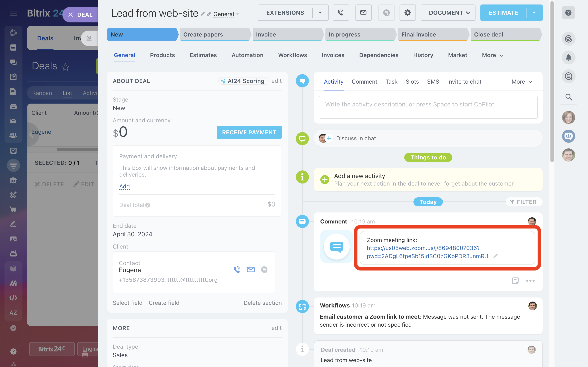Click the Filter button in timeline
This screenshot has height=367, width=588.
point(524,202)
